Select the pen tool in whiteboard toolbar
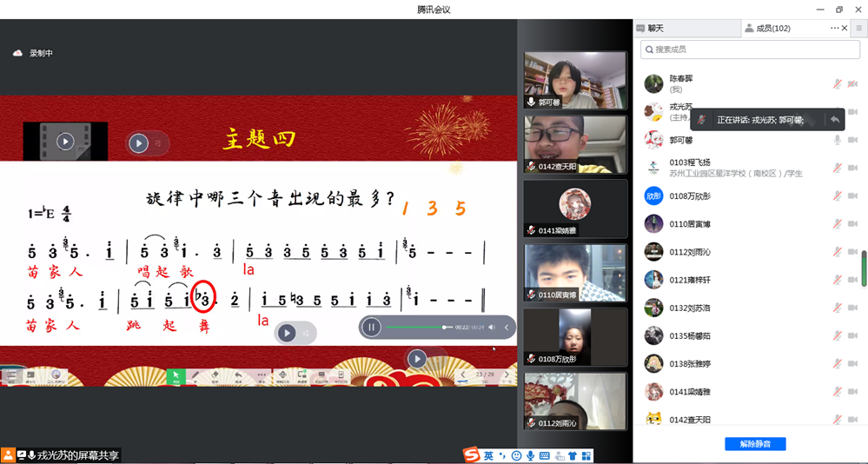This screenshot has height=464, width=868. coord(195,375)
